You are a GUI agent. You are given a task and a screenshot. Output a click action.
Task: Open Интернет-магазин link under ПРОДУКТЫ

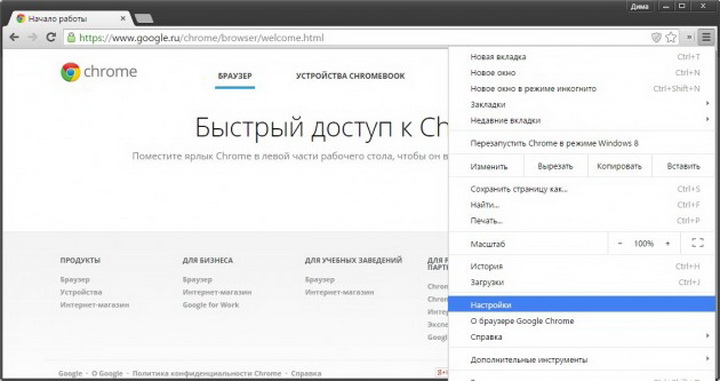click(95, 305)
